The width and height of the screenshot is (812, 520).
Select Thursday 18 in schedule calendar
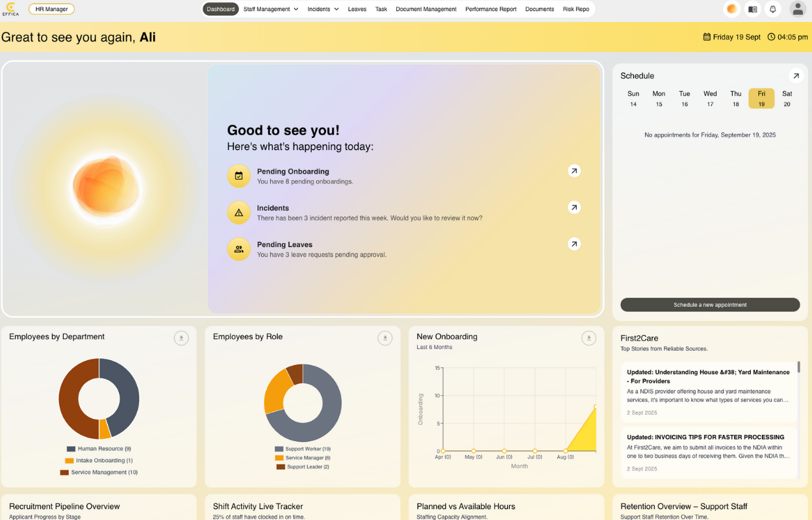[735, 99]
